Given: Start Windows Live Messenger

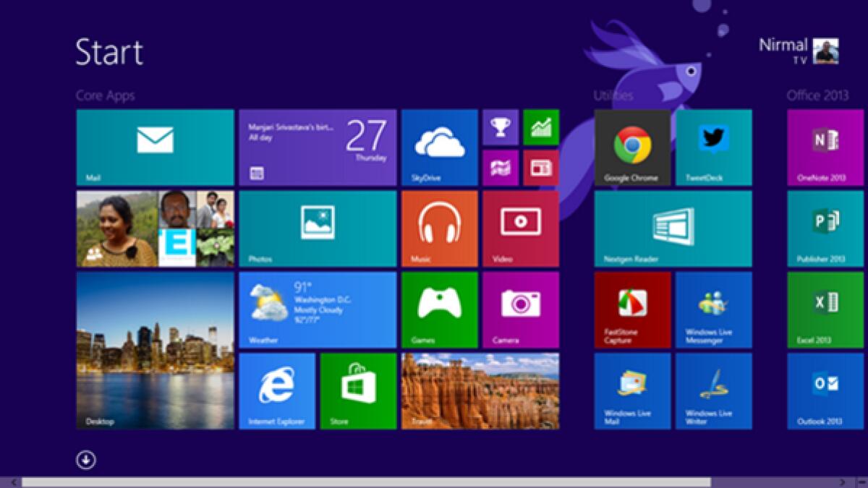Looking at the screenshot, I should pos(712,310).
